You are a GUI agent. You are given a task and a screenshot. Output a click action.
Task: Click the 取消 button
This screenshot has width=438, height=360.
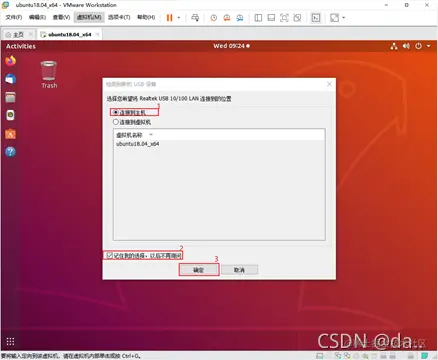pos(239,270)
